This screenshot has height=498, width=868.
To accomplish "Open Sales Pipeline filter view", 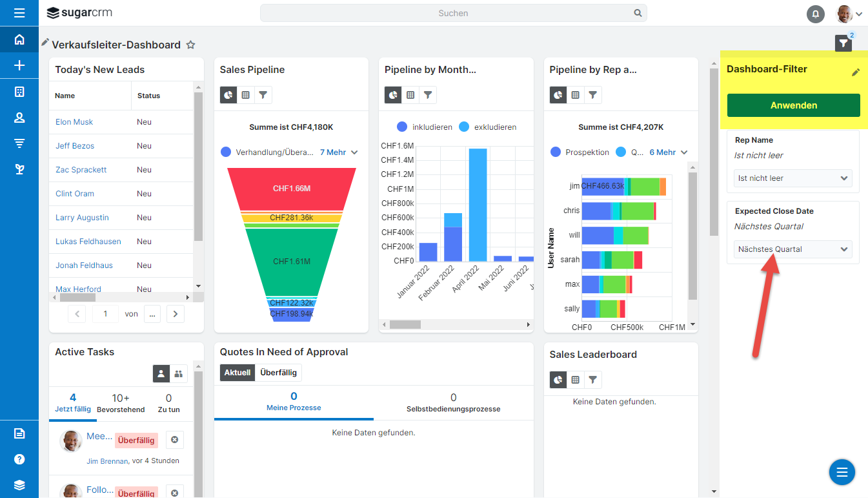I will [x=263, y=95].
